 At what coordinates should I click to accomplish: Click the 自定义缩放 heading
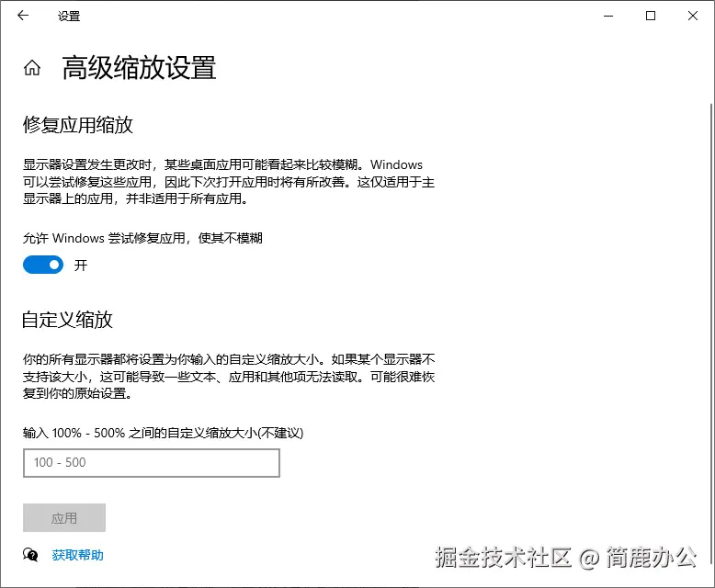pos(67,320)
